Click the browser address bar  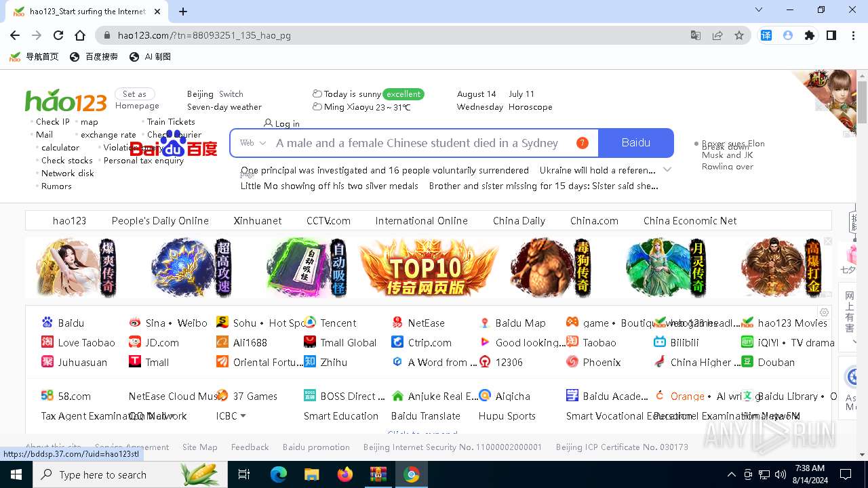pos(400,35)
